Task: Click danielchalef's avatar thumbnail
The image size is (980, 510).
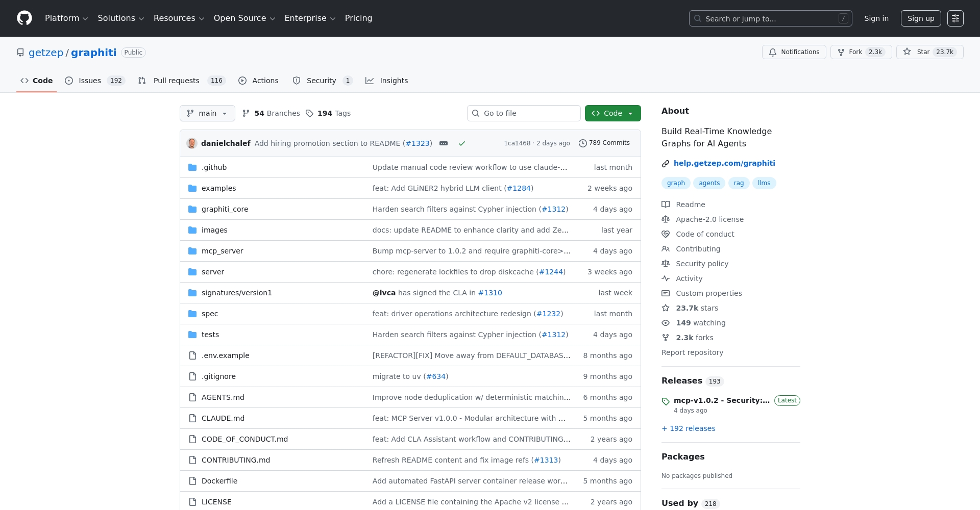Action: point(192,143)
